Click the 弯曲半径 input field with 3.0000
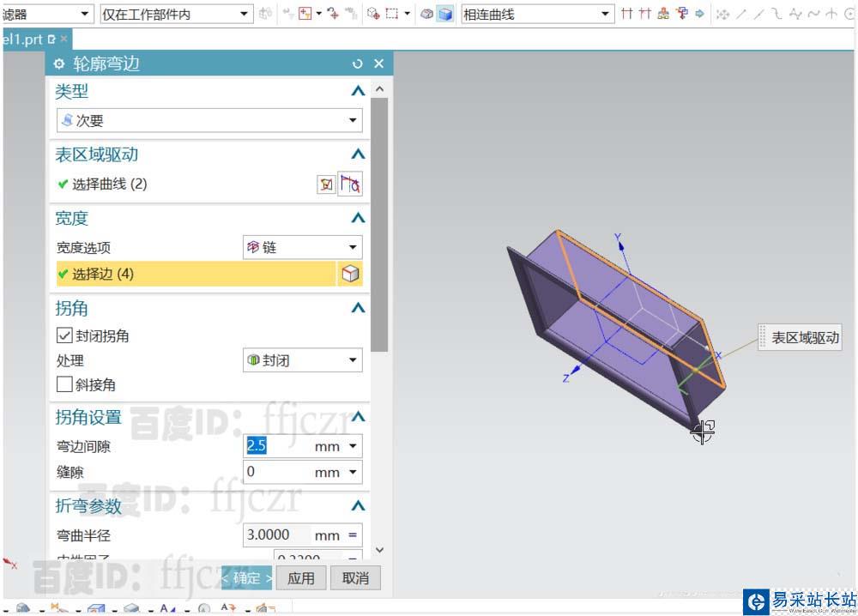Image resolution: width=858 pixels, height=616 pixels. (277, 534)
